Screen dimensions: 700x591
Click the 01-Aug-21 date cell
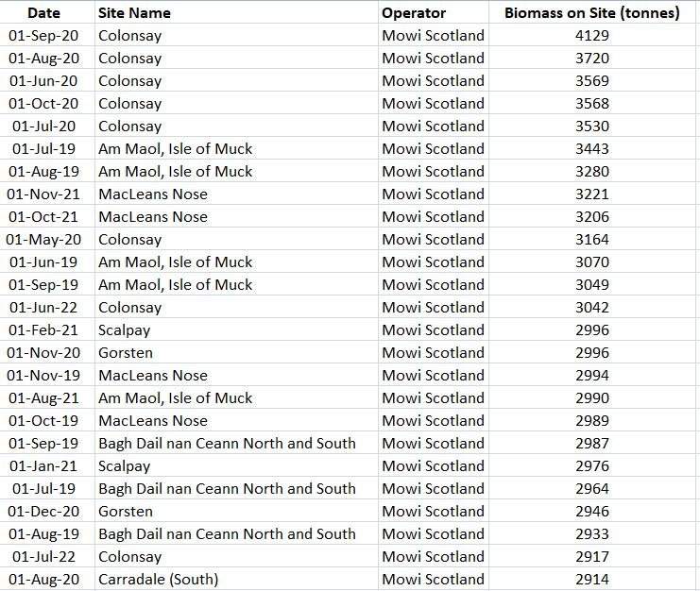[x=43, y=398]
